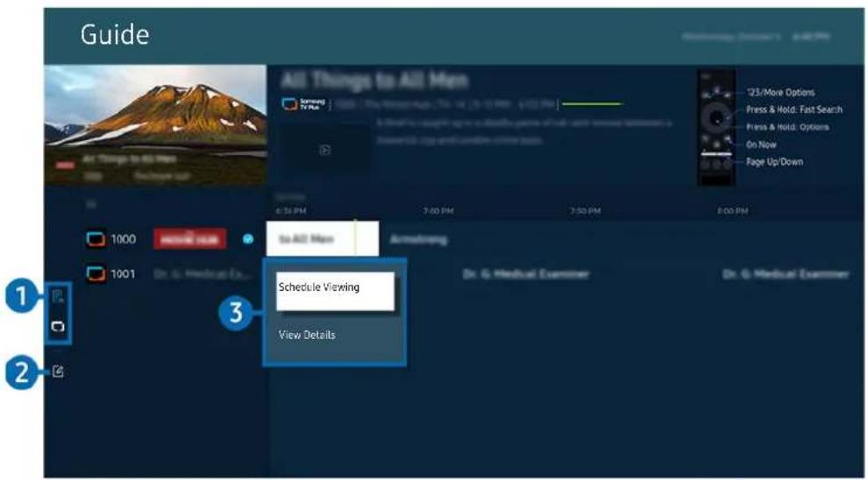Select the highlighted 'to All Men' program cell

coord(323,239)
